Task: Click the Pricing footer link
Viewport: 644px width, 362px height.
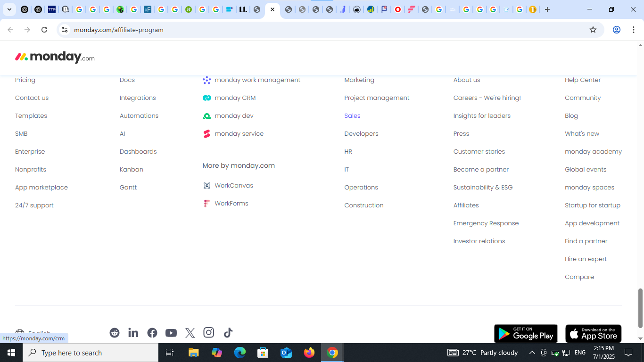Action: (25, 80)
